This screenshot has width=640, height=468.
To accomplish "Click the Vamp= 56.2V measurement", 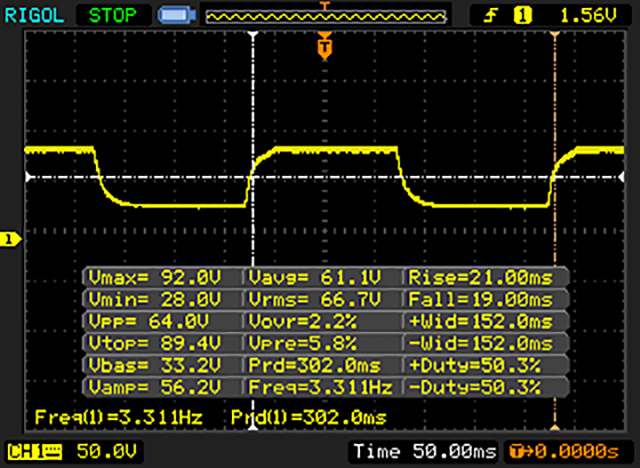I will click(x=155, y=387).
